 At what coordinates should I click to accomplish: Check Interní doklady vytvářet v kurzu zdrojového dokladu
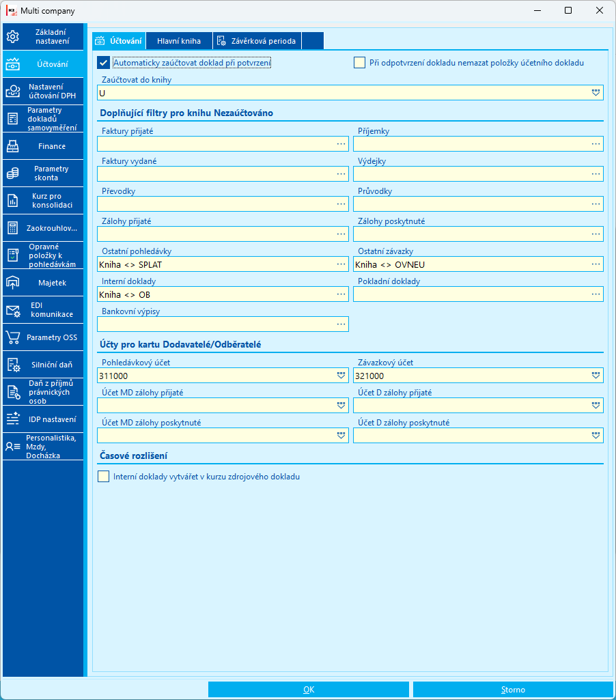click(104, 477)
